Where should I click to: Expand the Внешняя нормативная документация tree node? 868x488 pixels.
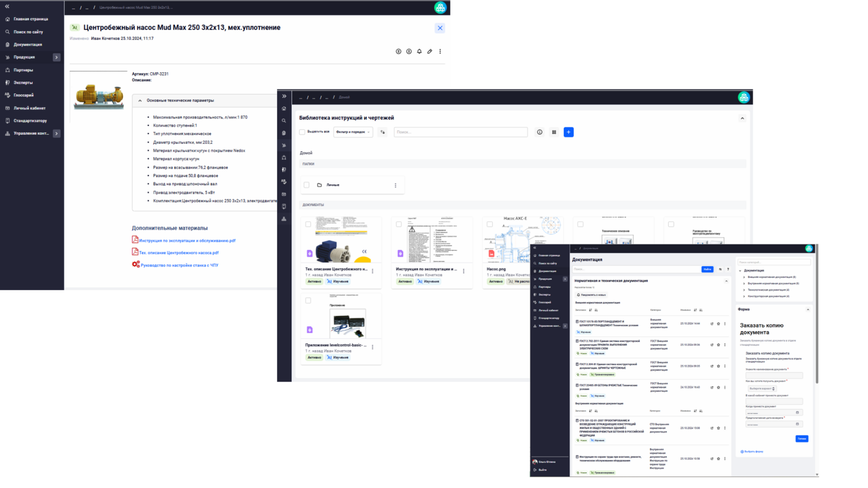click(744, 277)
